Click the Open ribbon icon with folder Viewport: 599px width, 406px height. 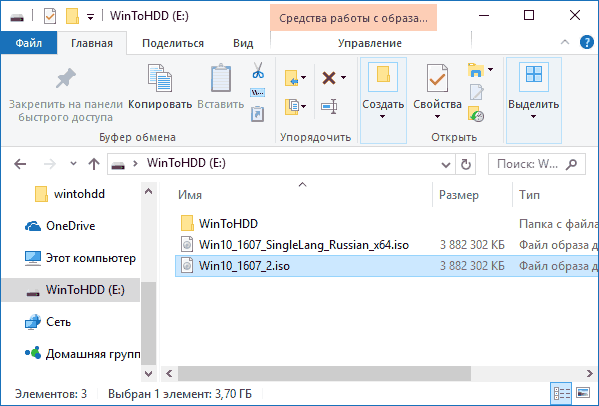(476, 70)
